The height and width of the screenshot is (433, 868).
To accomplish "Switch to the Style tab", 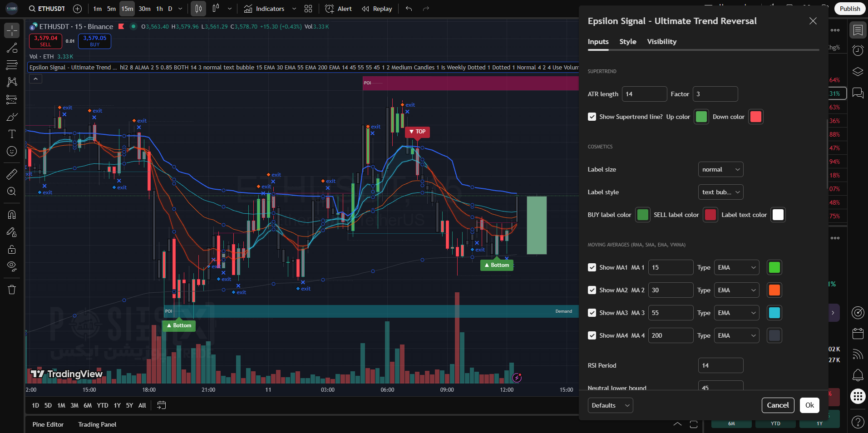I will click(x=628, y=42).
